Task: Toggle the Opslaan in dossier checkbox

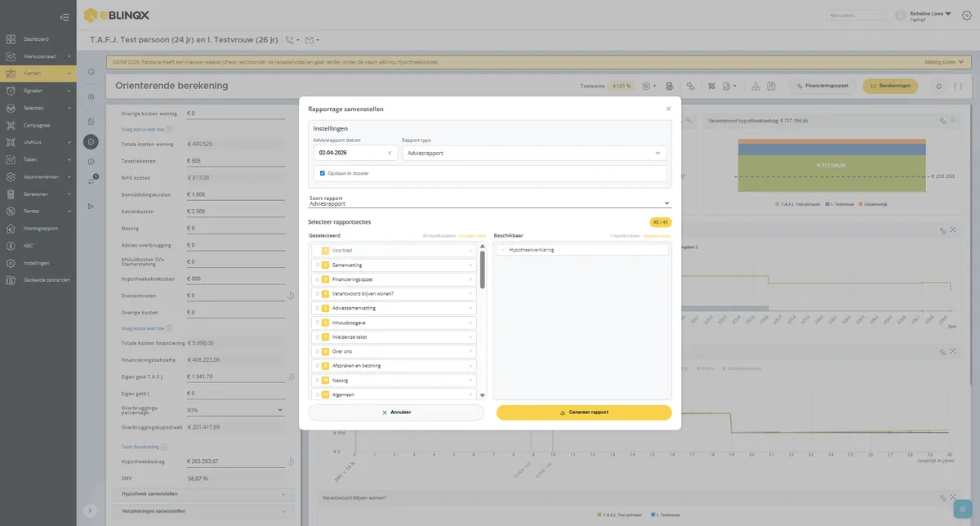Action: pyautogui.click(x=323, y=173)
